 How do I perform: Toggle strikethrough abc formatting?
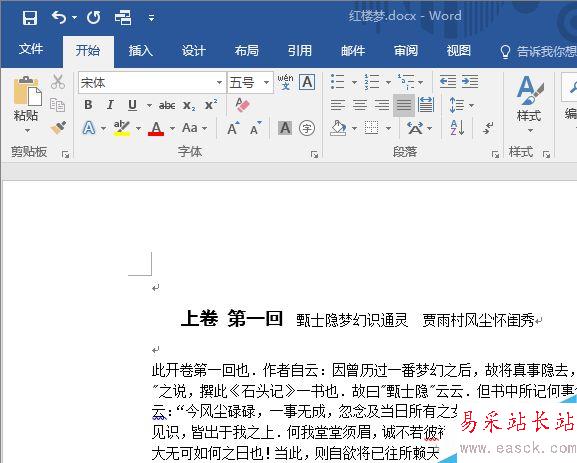point(167,106)
